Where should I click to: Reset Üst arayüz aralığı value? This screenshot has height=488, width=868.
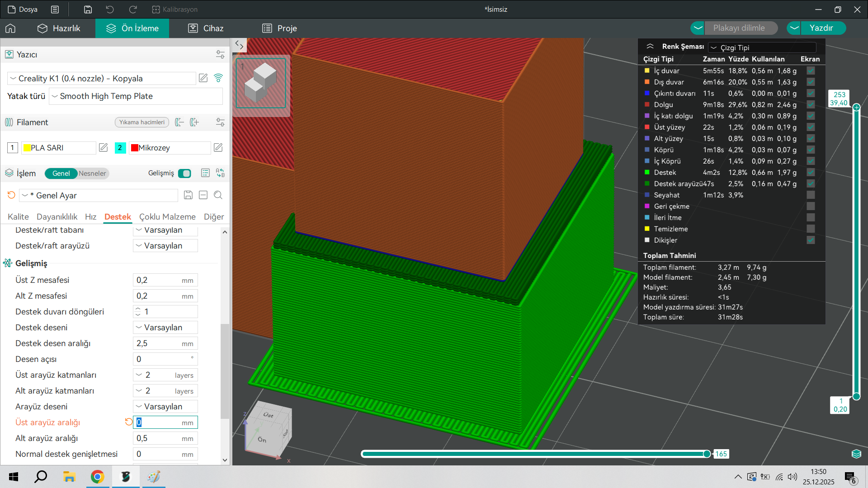point(128,422)
